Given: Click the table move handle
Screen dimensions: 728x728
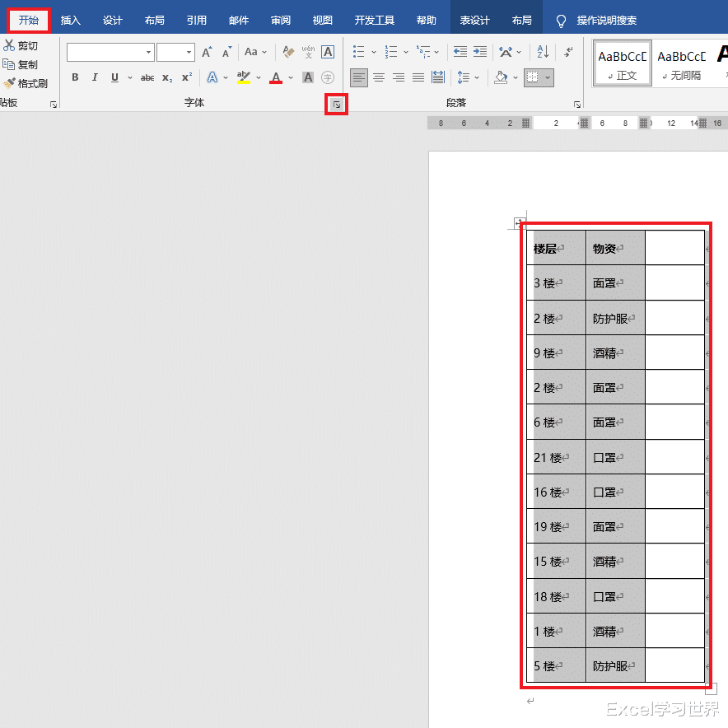Looking at the screenshot, I should (519, 223).
